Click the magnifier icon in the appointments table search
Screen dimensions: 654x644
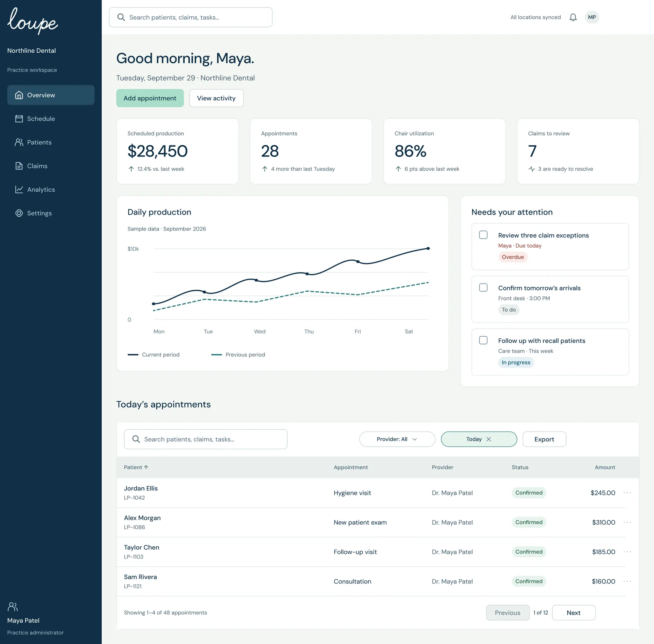(x=136, y=439)
